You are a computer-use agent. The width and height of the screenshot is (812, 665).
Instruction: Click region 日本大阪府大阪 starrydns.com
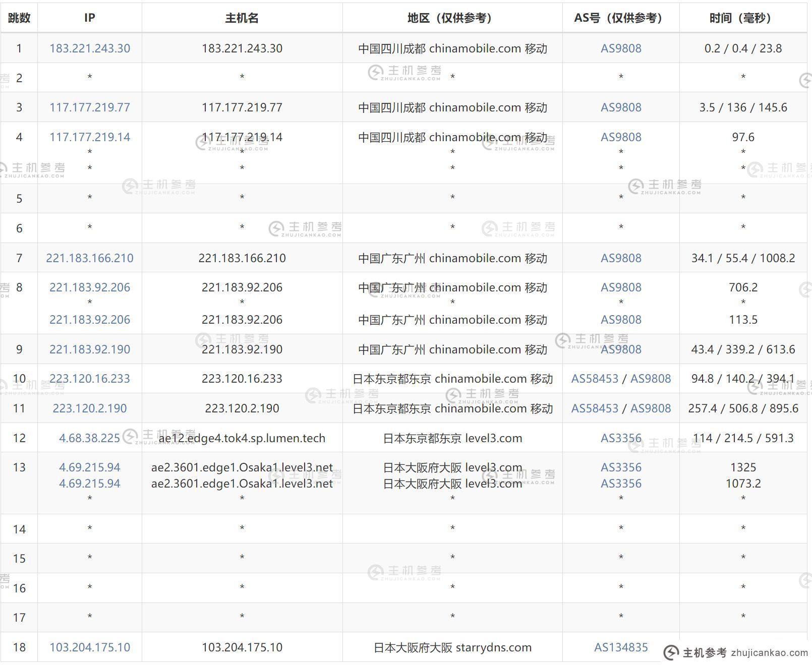click(x=452, y=647)
